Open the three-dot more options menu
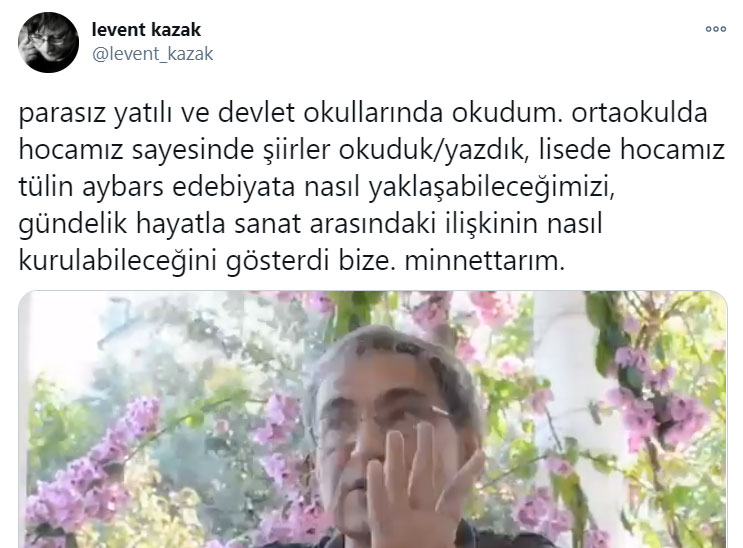Image resolution: width=743 pixels, height=548 pixels. pyautogui.click(x=716, y=29)
